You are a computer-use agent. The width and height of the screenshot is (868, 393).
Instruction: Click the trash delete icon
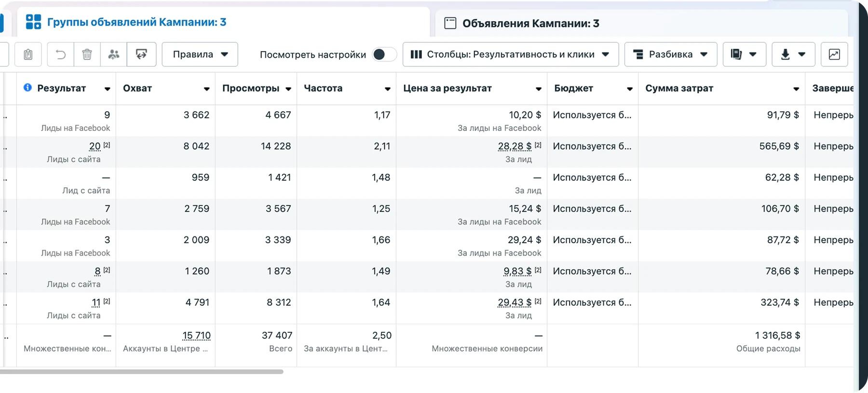point(87,54)
